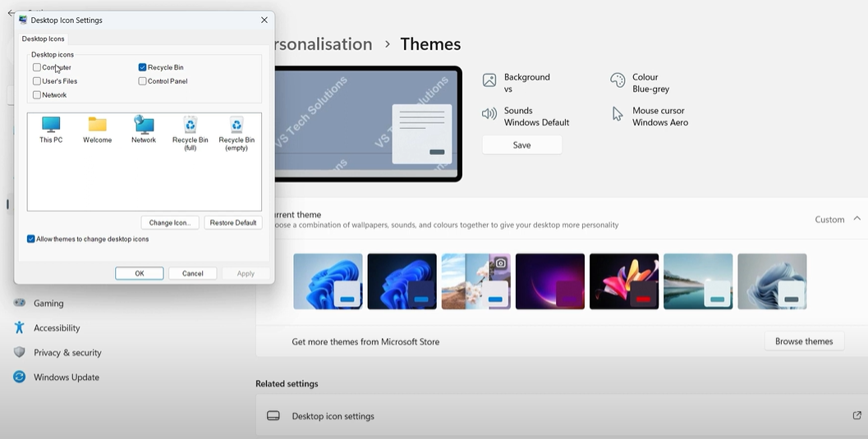This screenshot has height=439, width=868.
Task: Open Privacy & security in the sidebar
Action: (x=67, y=352)
